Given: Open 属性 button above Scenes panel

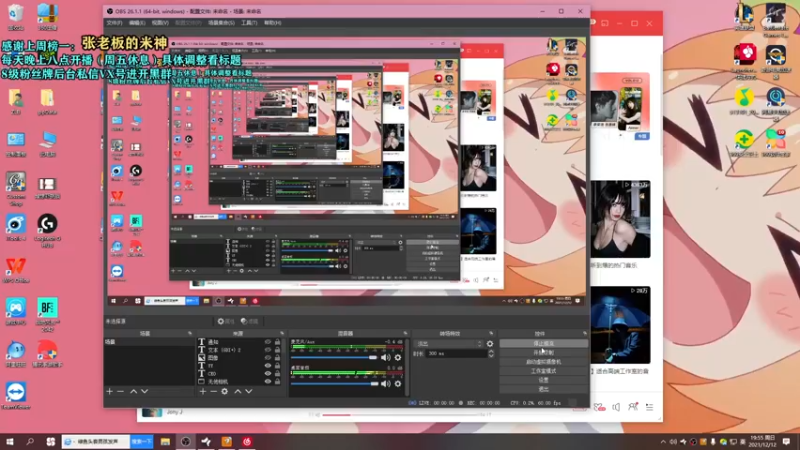Looking at the screenshot, I should click(x=226, y=321).
